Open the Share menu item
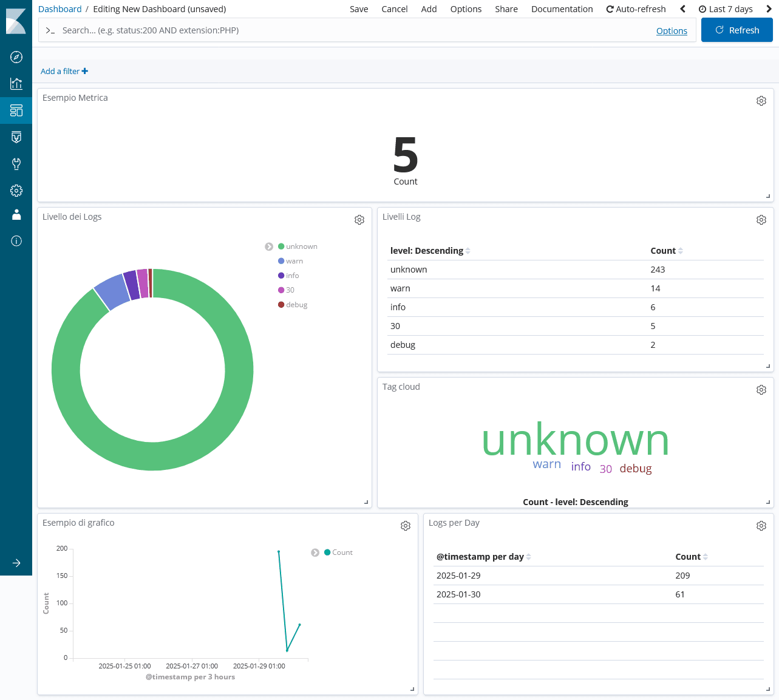The width and height of the screenshot is (779, 700). pyautogui.click(x=506, y=9)
